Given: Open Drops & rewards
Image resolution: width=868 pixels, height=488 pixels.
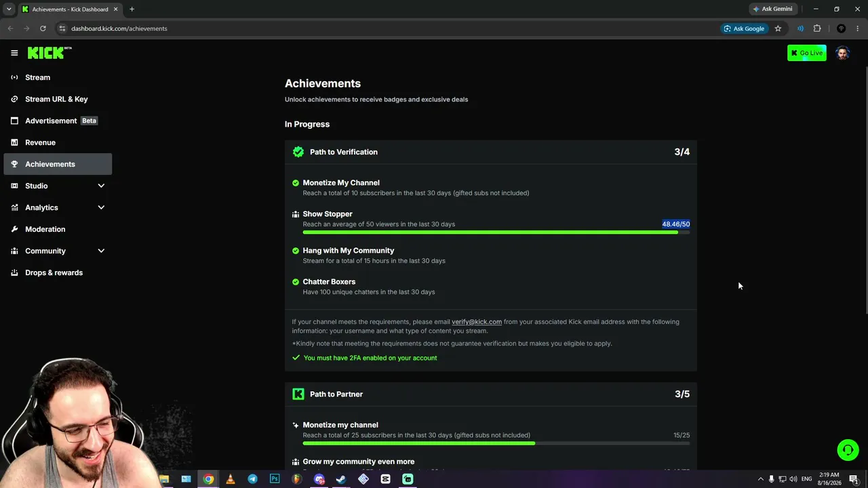Looking at the screenshot, I should tap(58, 272).
